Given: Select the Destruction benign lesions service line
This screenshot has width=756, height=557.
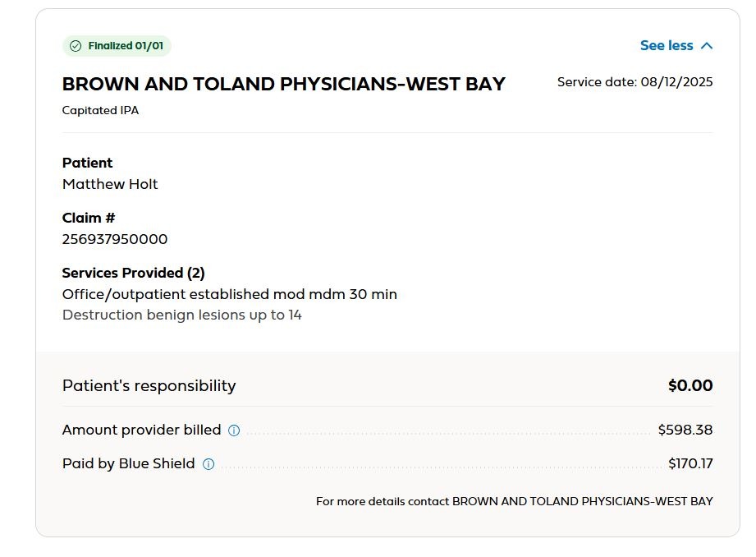Looking at the screenshot, I should click(182, 315).
